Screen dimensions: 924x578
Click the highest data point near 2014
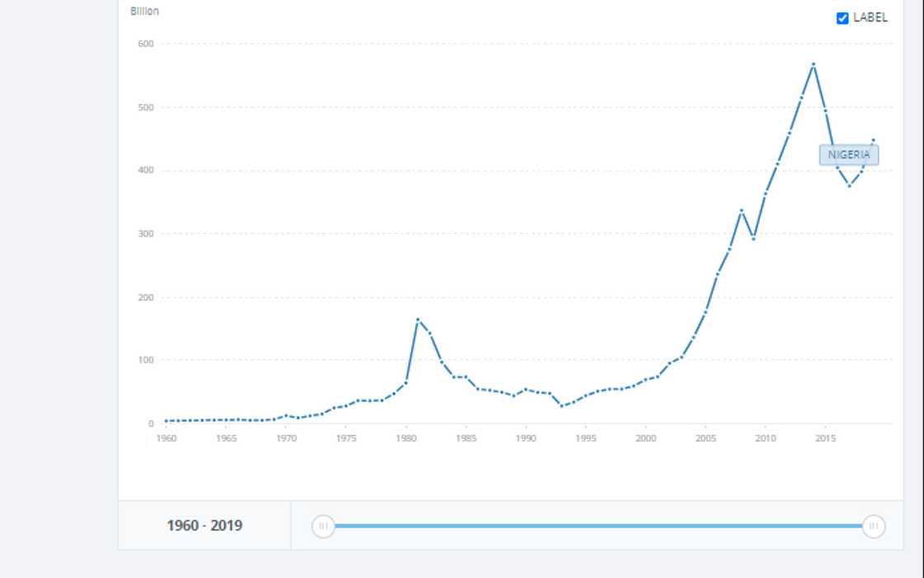pyautogui.click(x=813, y=64)
